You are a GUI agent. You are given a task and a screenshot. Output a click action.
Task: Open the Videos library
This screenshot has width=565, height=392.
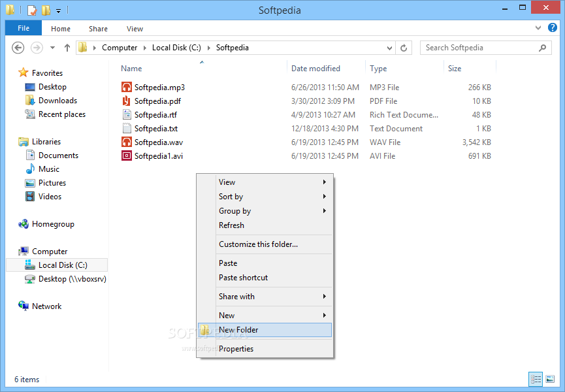50,197
